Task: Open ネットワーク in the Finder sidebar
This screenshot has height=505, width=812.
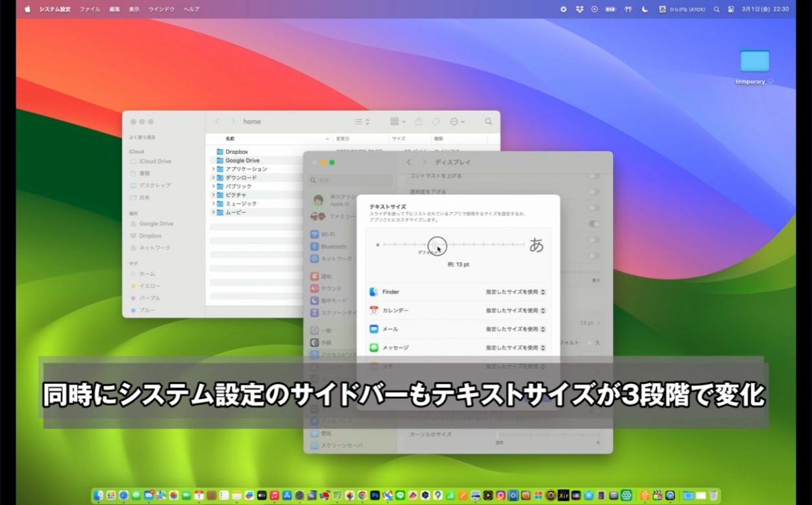Action: tap(150, 248)
